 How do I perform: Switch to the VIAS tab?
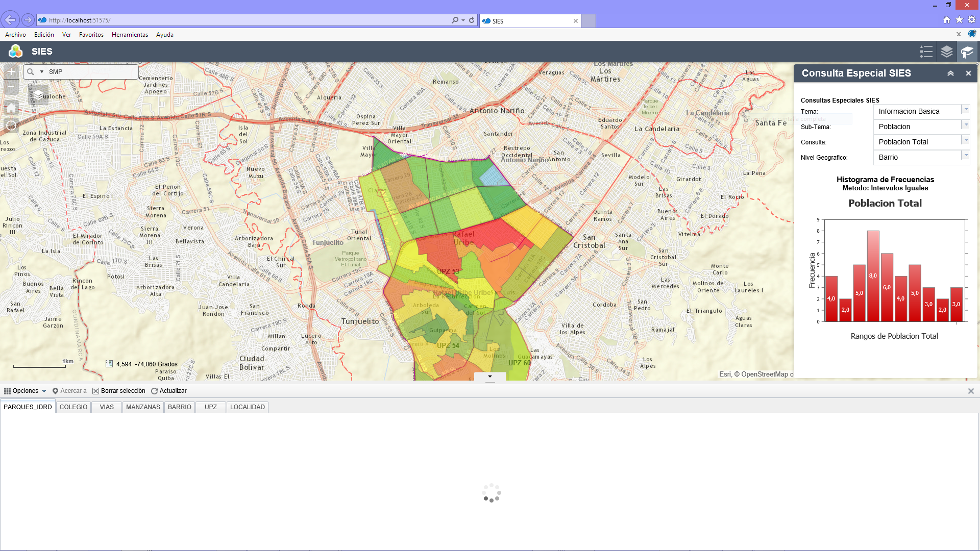tap(107, 407)
